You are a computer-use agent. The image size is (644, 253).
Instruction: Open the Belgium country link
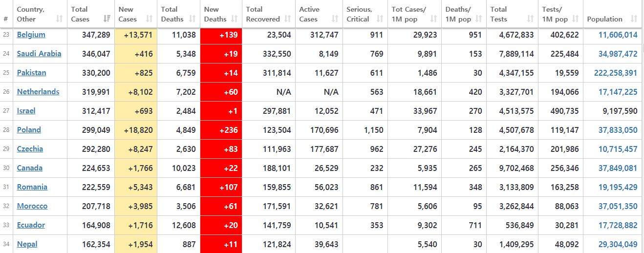31,35
